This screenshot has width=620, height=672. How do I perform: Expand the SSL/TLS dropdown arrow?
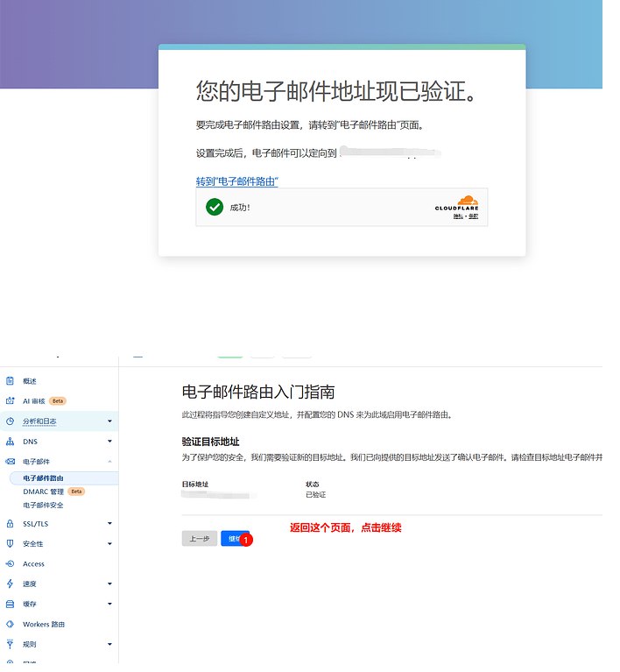[109, 523]
